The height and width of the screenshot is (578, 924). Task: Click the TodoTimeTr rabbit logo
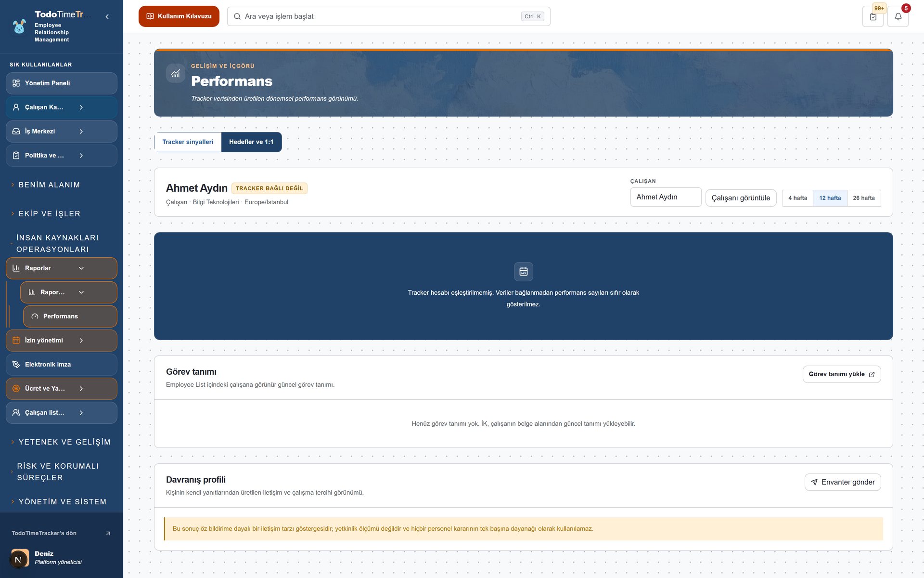(x=19, y=26)
